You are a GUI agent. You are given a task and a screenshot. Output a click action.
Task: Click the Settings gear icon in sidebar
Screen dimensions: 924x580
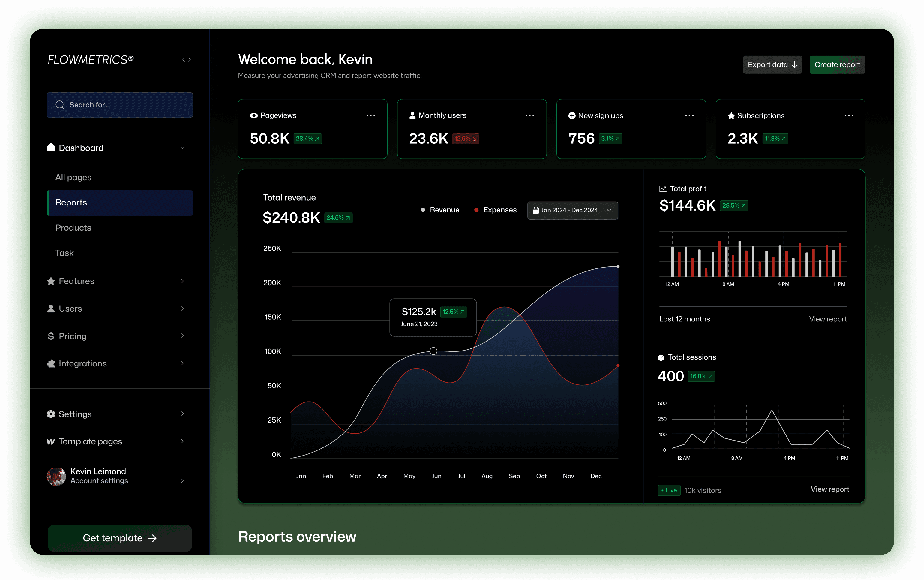(x=51, y=414)
